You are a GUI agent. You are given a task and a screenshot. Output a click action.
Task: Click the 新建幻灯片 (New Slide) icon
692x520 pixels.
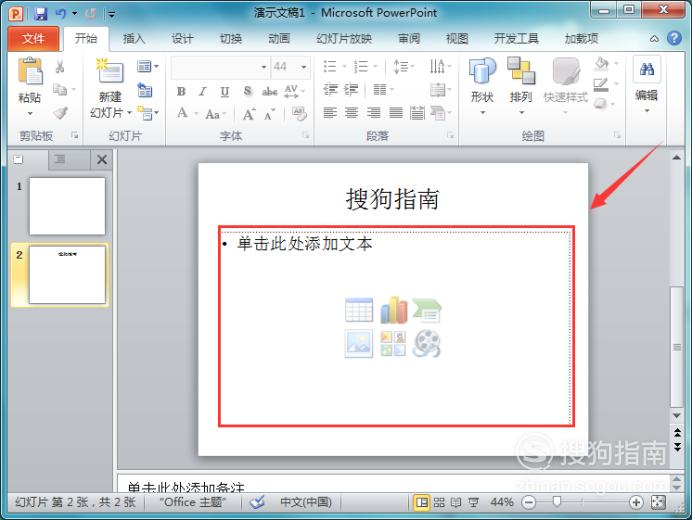110,72
